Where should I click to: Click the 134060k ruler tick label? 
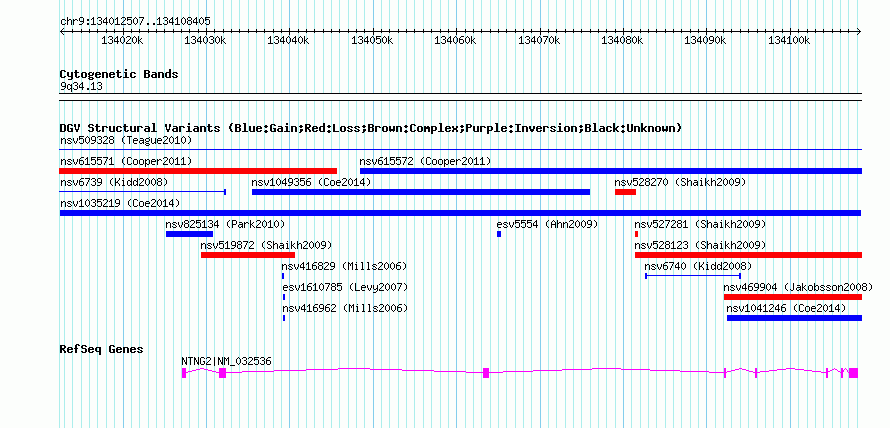point(455,40)
